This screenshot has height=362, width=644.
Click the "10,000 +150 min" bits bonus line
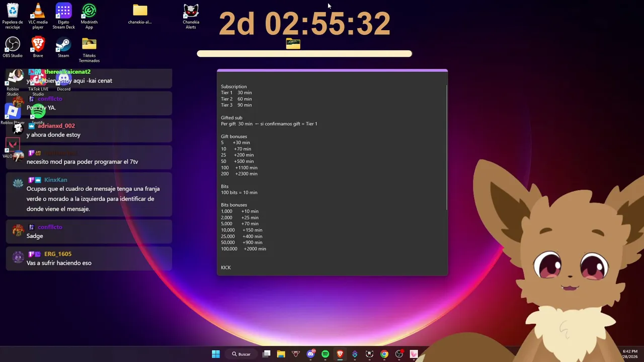click(242, 230)
